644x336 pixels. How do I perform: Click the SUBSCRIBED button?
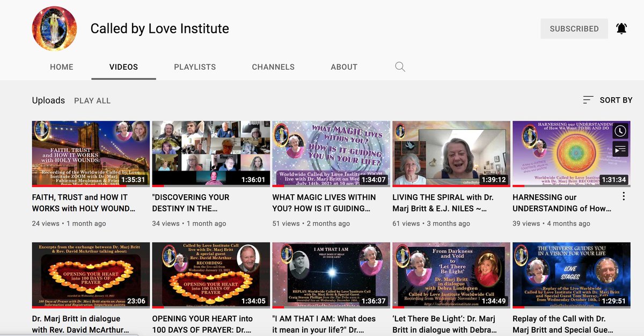574,29
